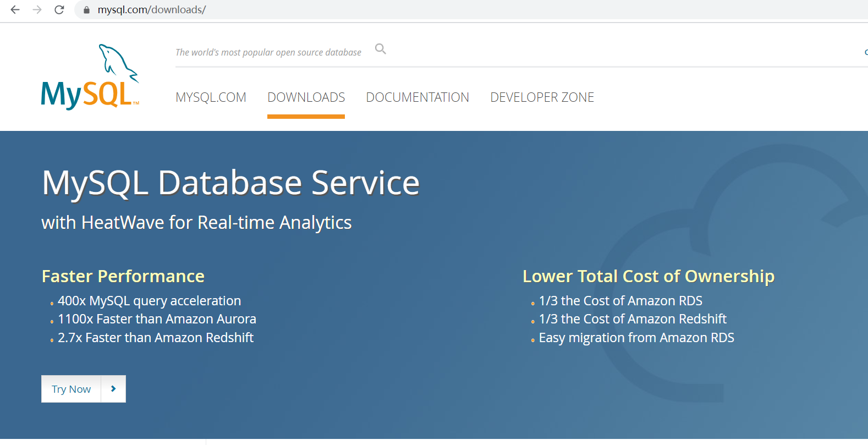Open search with the magnifier icon
Image resolution: width=868 pixels, height=445 pixels.
[x=380, y=49]
